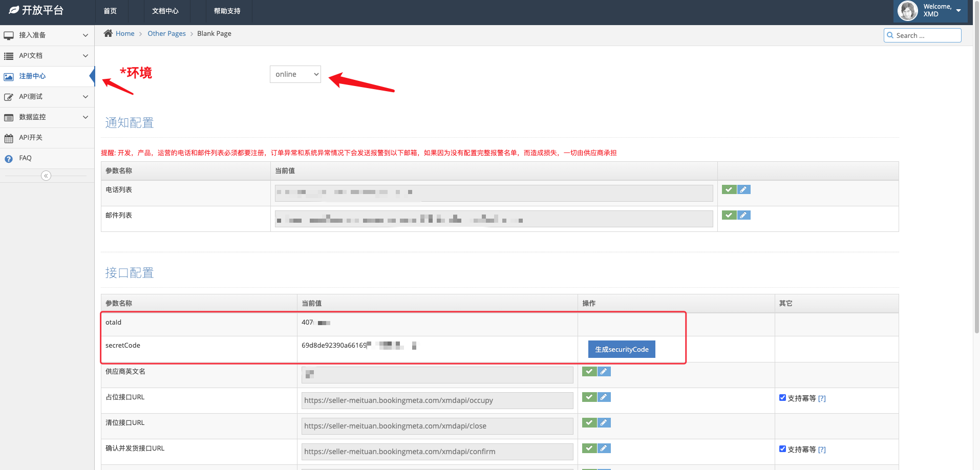The height and width of the screenshot is (470, 980).
Task: Toggle 支持幂等 checkbox for 占位接口URL
Action: pyautogui.click(x=782, y=398)
